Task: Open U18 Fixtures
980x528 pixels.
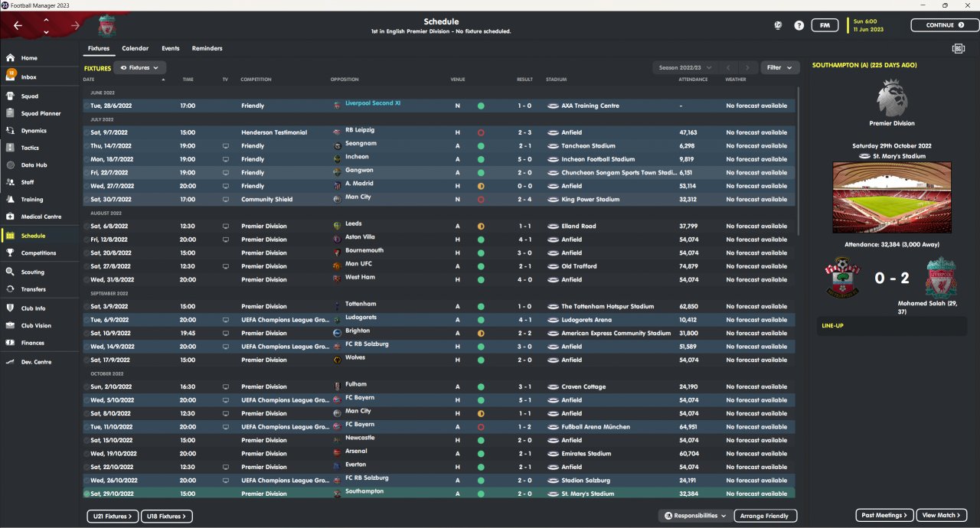Action: pos(167,517)
